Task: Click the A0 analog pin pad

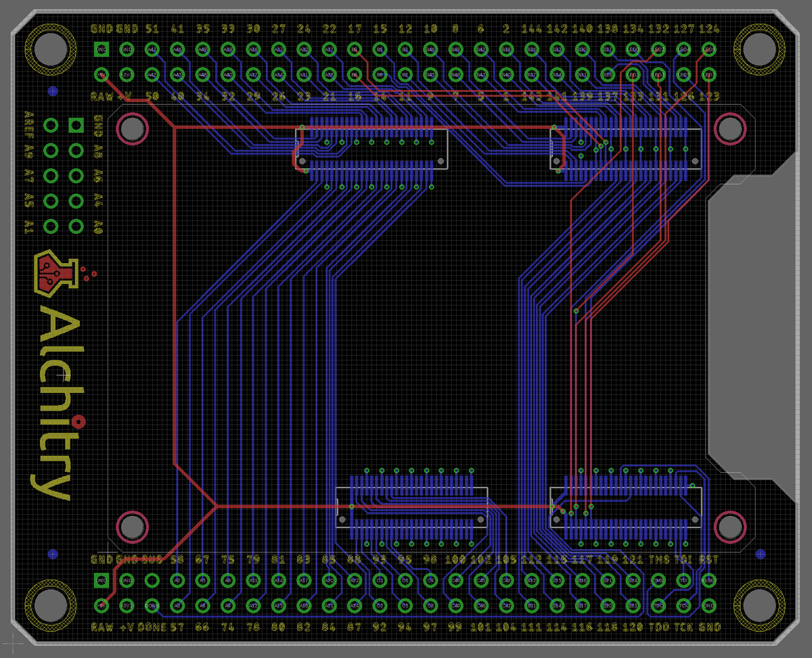Action: coord(77,227)
